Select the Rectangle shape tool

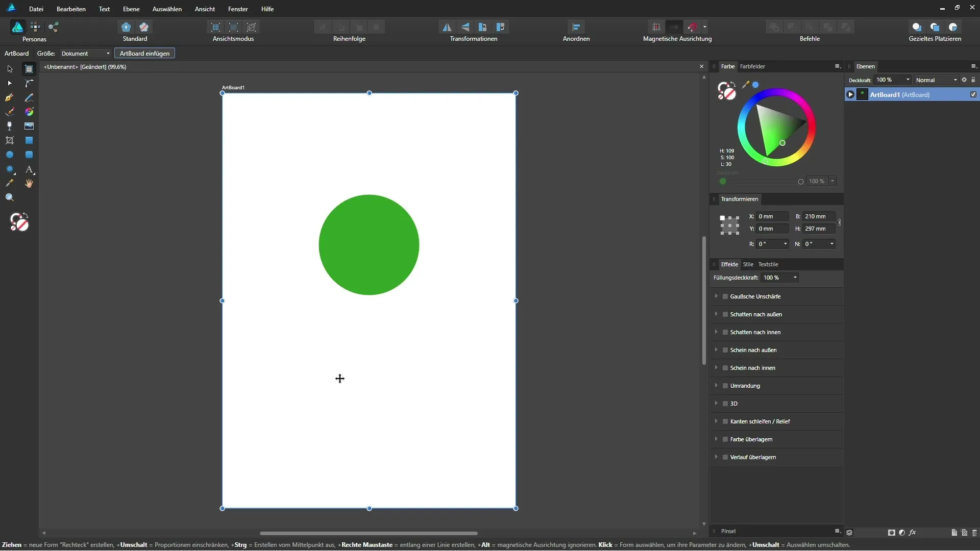click(29, 140)
